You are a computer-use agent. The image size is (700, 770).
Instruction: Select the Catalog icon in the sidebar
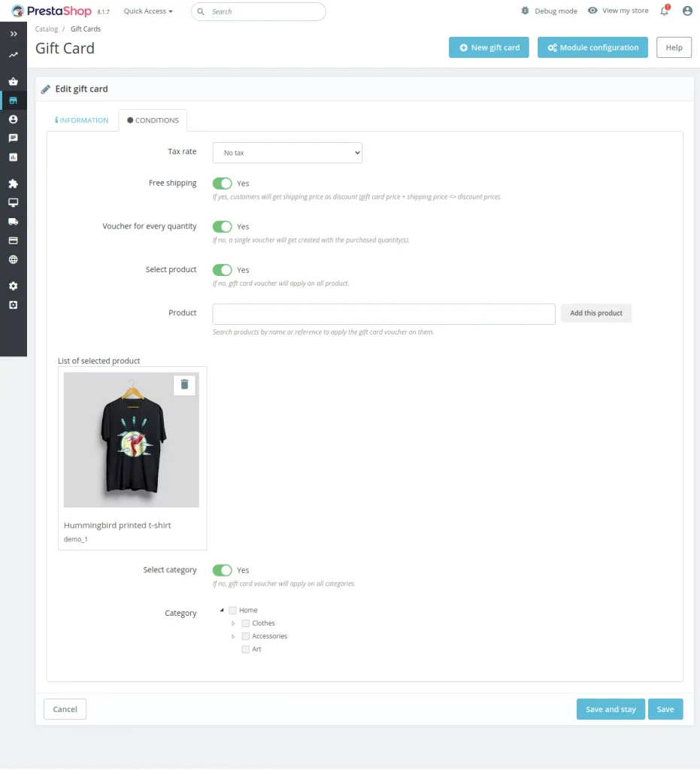tap(14, 100)
